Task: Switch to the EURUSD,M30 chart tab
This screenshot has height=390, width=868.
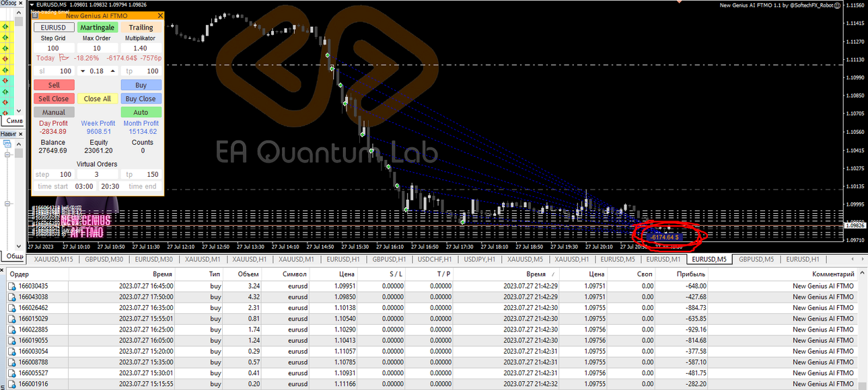Action: coord(153,259)
